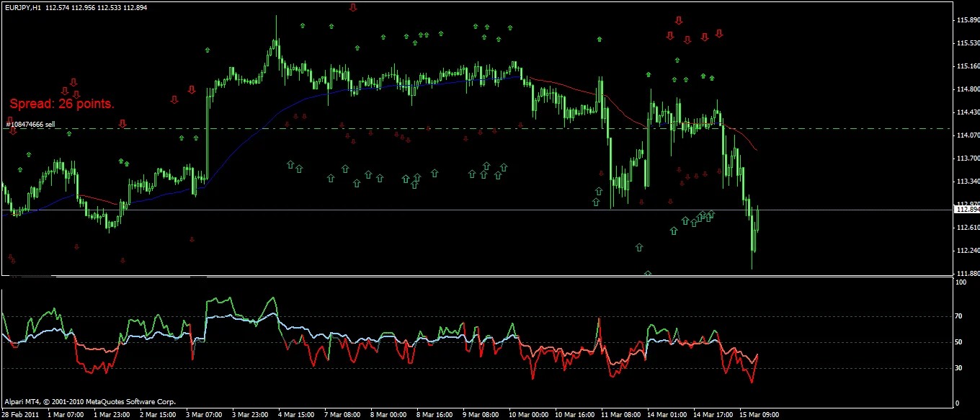The width and height of the screenshot is (980, 420).
Task: Select the hollow up arrow at the 111.880 level
Action: pyautogui.click(x=648, y=274)
